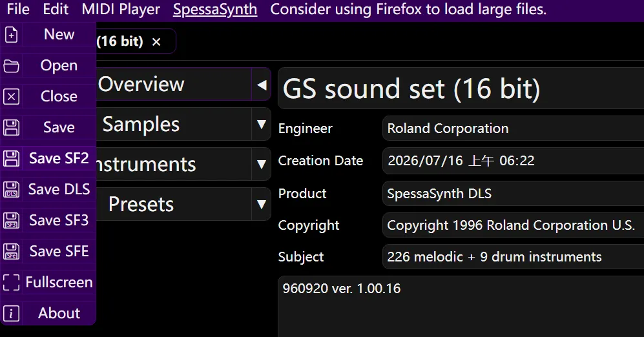
Task: Click the About info icon
Action: [x=11, y=313]
